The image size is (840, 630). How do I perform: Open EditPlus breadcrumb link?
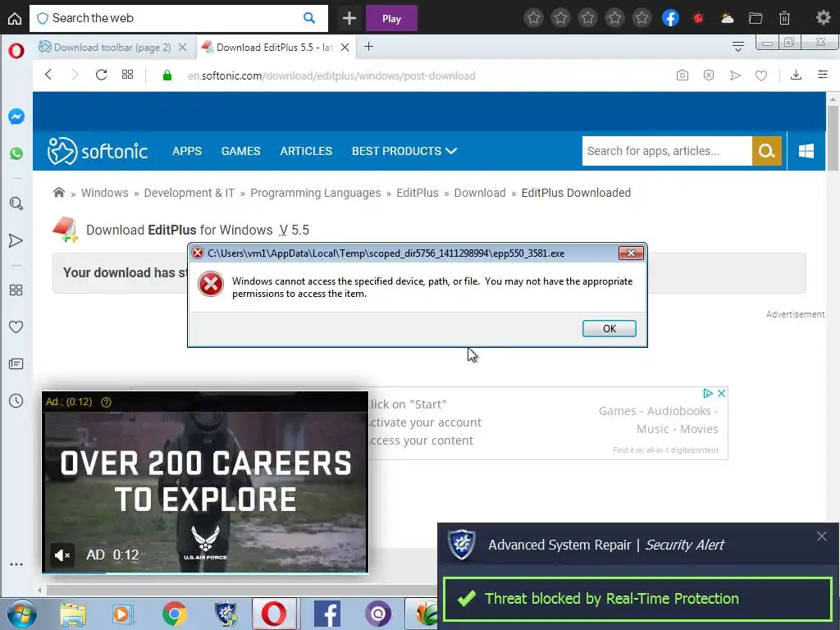coord(418,193)
